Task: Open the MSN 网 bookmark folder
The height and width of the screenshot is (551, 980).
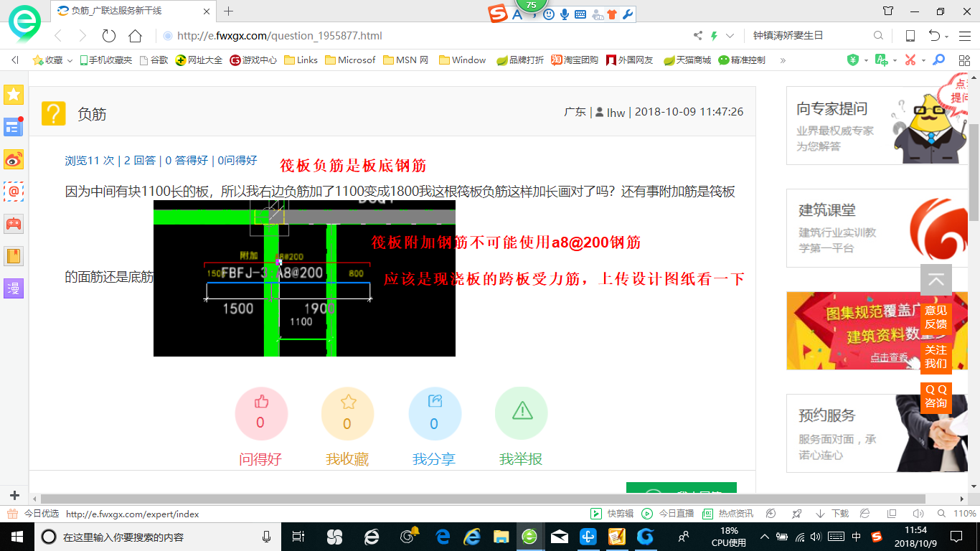Action: click(x=405, y=60)
